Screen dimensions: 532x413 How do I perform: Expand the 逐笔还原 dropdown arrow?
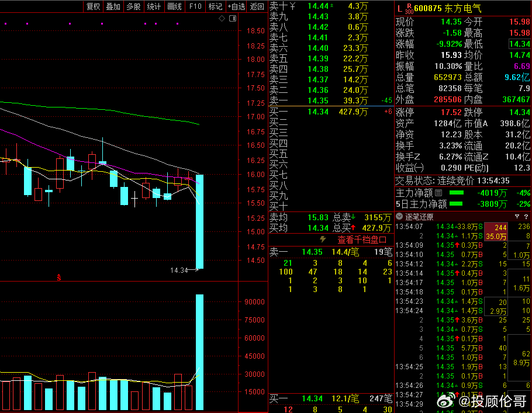tap(400, 217)
